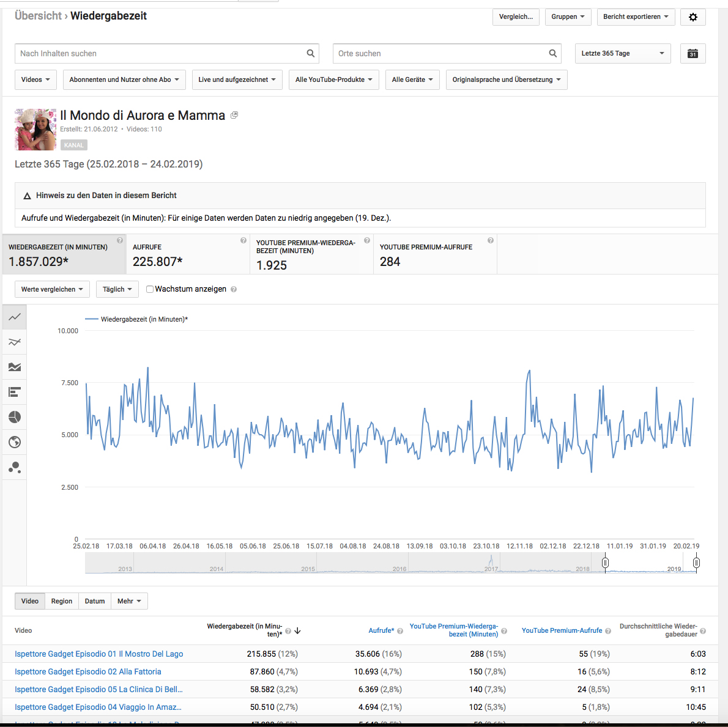Select the bubble chart icon

point(15,468)
